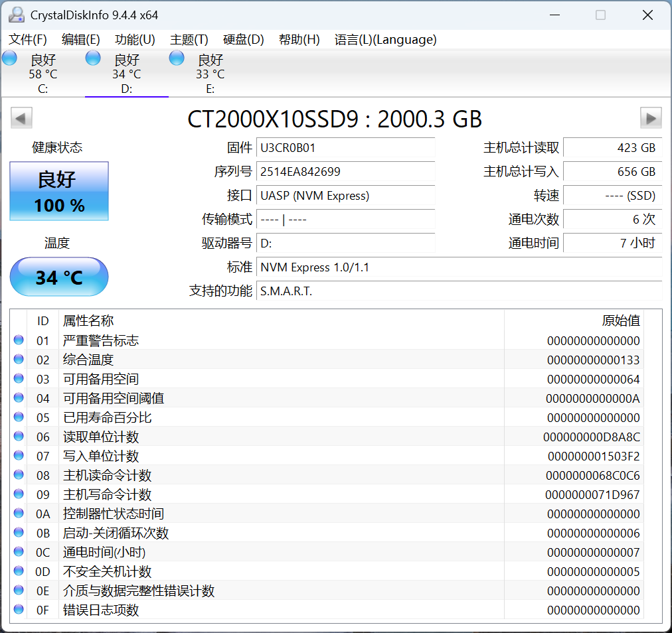
Task: Click the next disk right arrow
Action: [x=651, y=118]
